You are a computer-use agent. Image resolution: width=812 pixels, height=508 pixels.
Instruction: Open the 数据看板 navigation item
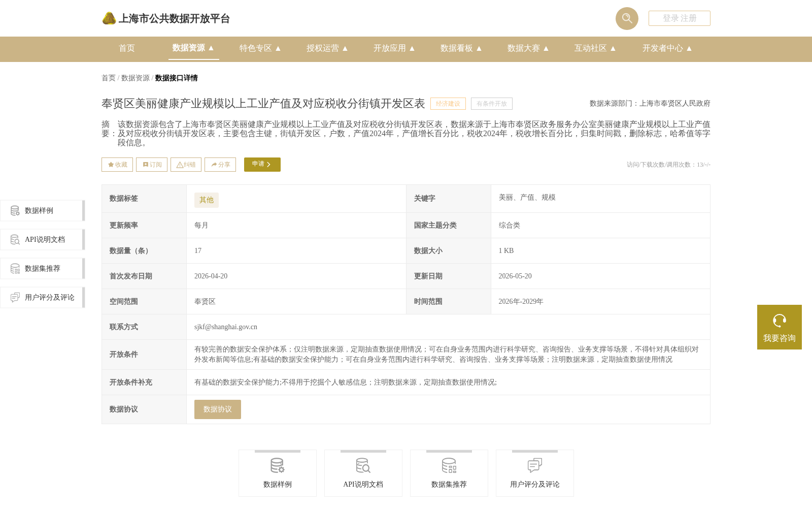tap(457, 48)
